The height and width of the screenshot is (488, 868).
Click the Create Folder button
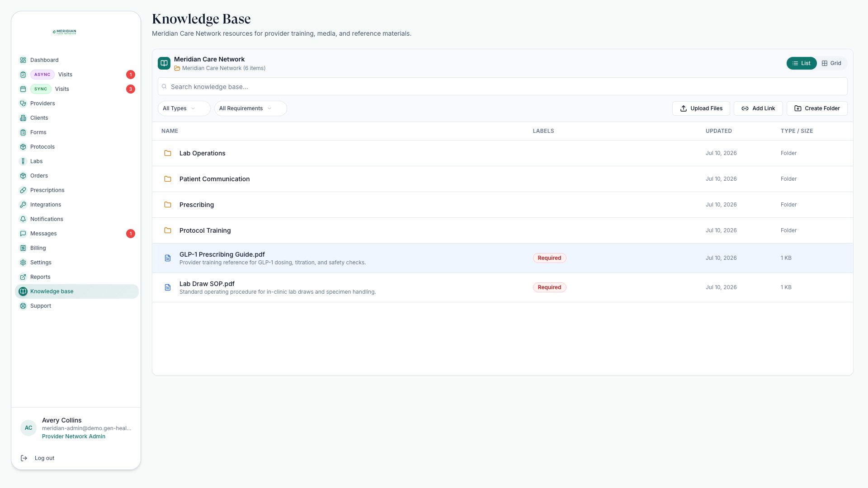coord(817,108)
